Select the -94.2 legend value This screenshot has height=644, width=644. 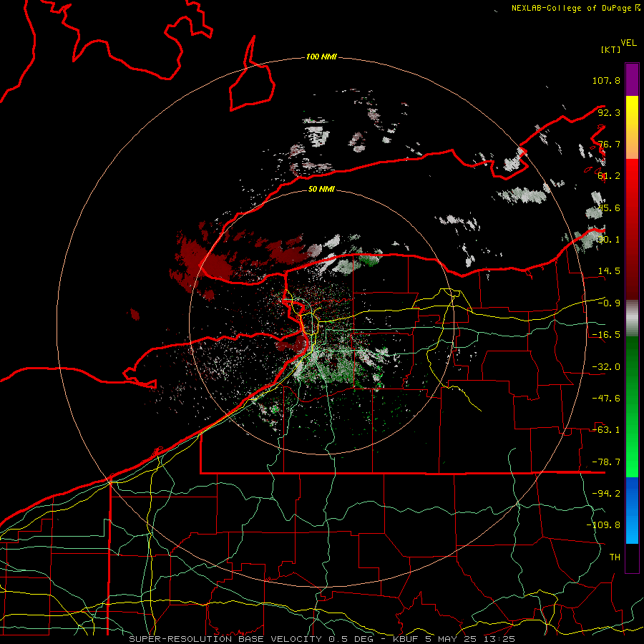coord(606,494)
